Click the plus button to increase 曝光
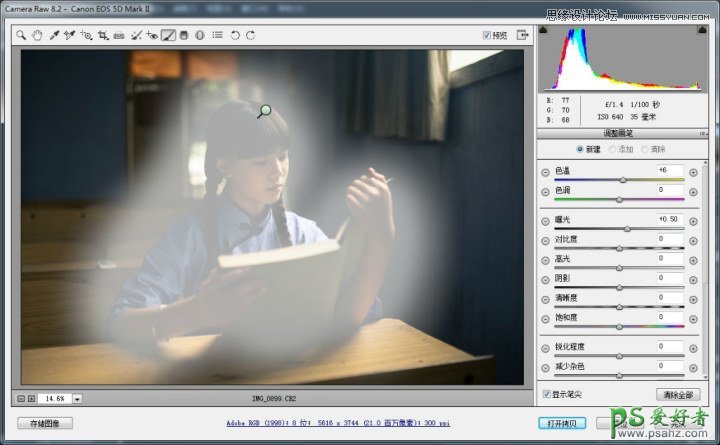 (693, 219)
